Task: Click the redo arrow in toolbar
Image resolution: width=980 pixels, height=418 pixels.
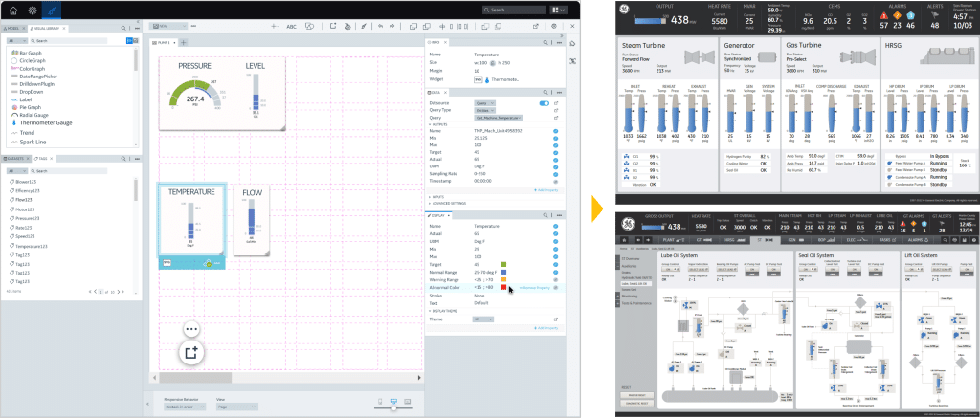Action: coord(394,27)
